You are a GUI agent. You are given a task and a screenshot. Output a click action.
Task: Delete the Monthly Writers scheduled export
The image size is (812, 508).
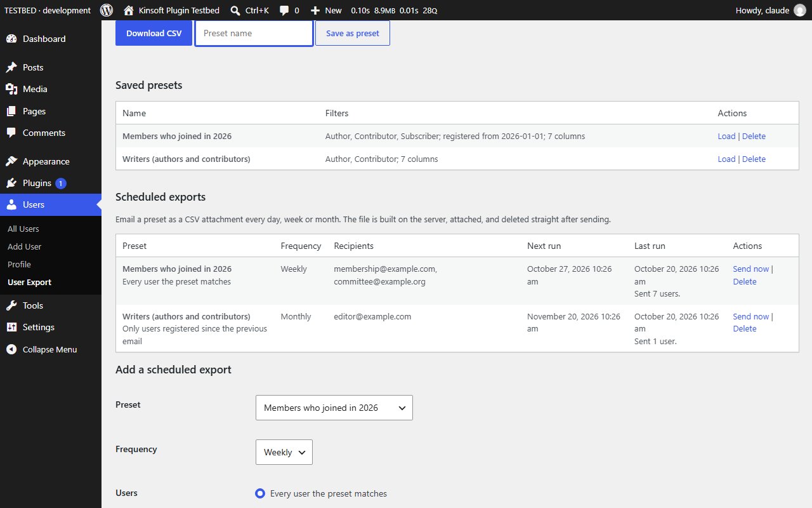(x=745, y=328)
